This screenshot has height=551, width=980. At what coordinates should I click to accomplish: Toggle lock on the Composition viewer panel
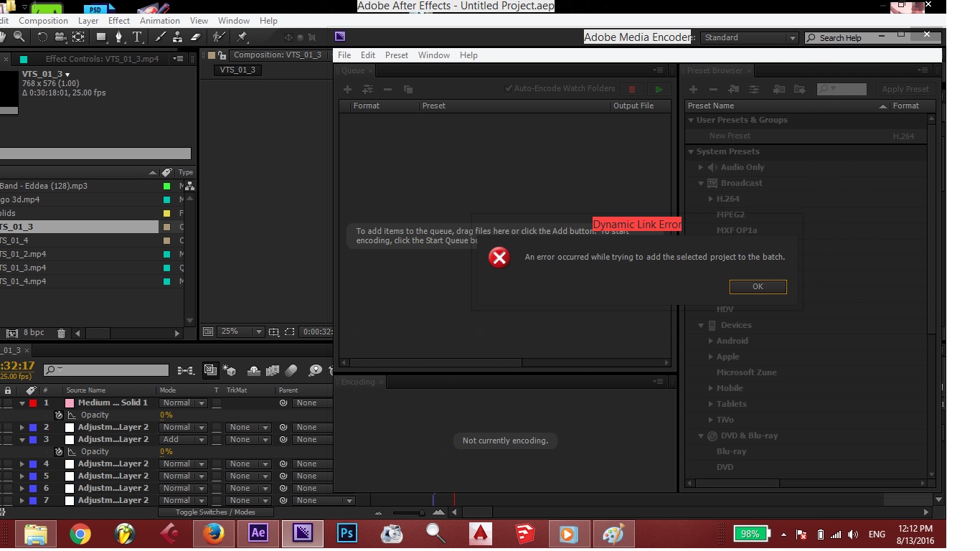(x=222, y=55)
